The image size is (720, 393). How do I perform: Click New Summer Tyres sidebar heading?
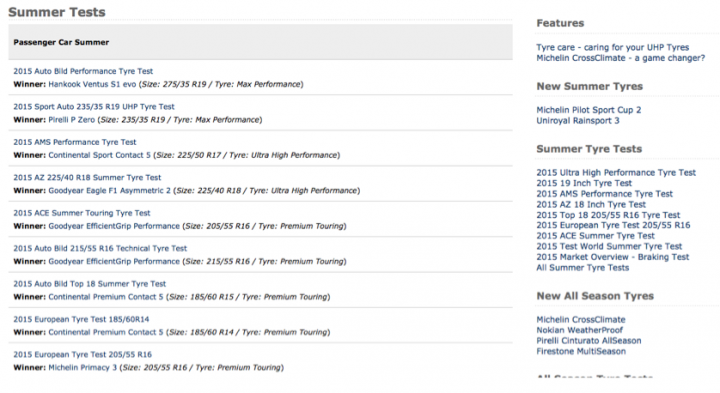pyautogui.click(x=590, y=86)
